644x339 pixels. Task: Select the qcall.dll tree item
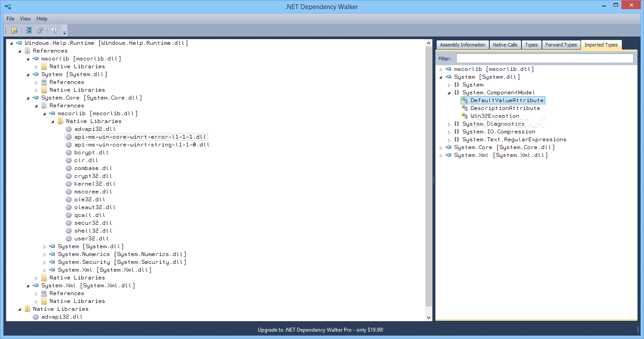[90, 215]
